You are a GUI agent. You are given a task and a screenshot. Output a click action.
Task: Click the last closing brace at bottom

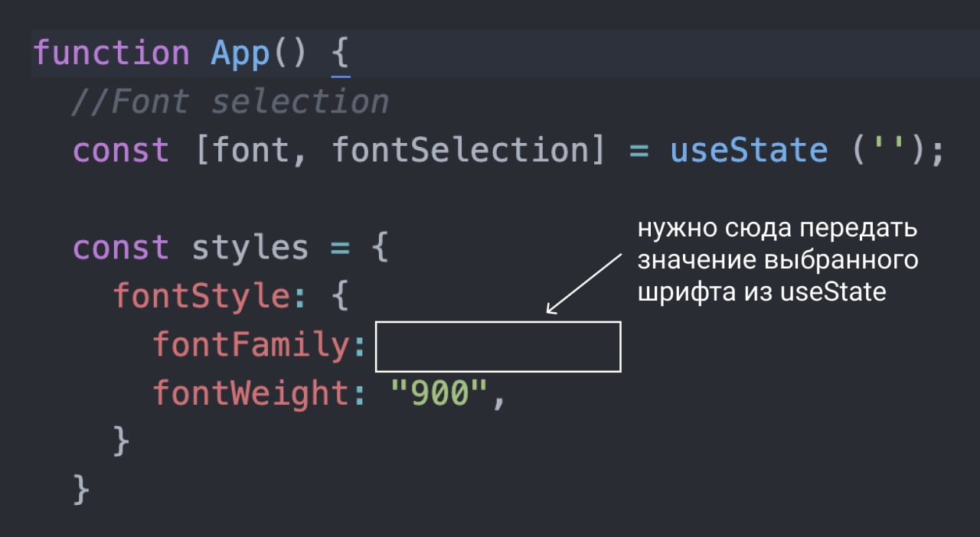[81, 490]
